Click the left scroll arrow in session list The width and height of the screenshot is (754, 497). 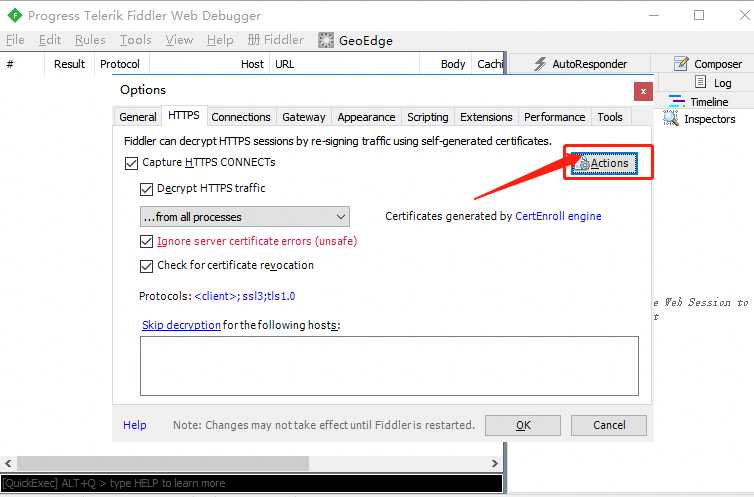tap(8, 463)
